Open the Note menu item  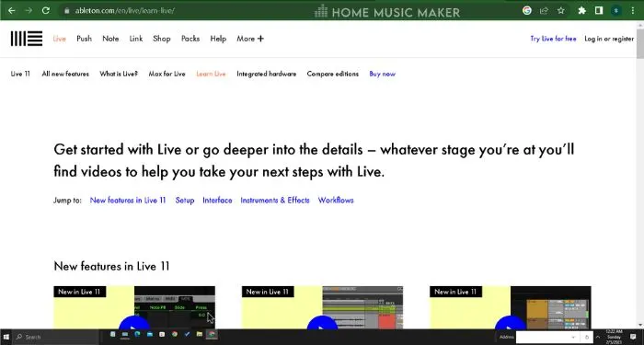[110, 39]
